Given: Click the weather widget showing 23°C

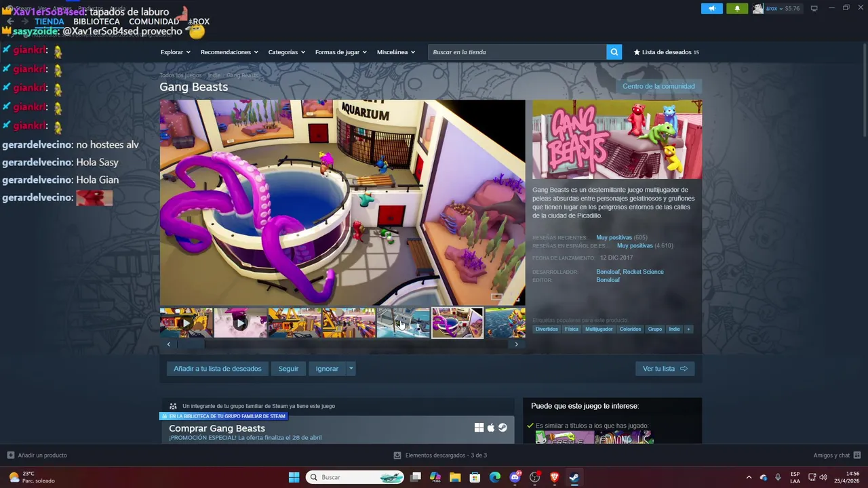Looking at the screenshot, I should (33, 477).
